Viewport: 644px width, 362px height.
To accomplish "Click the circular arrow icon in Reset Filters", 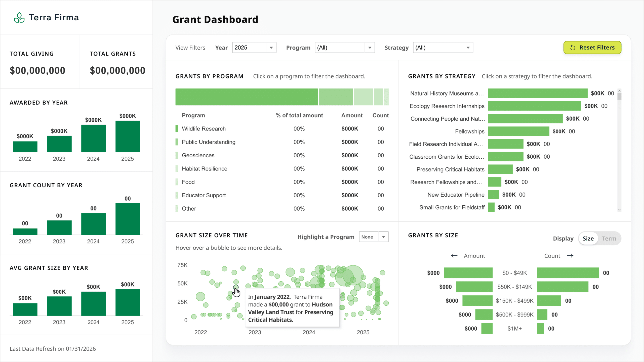I will coord(573,48).
